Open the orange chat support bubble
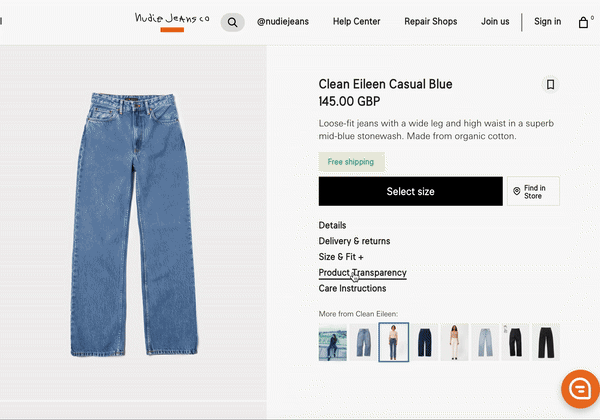 click(x=580, y=389)
